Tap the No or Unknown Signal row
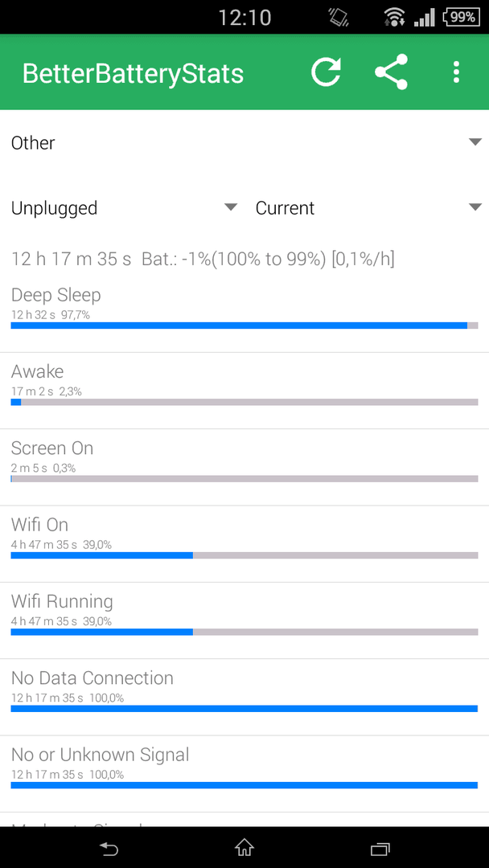 pos(244,774)
